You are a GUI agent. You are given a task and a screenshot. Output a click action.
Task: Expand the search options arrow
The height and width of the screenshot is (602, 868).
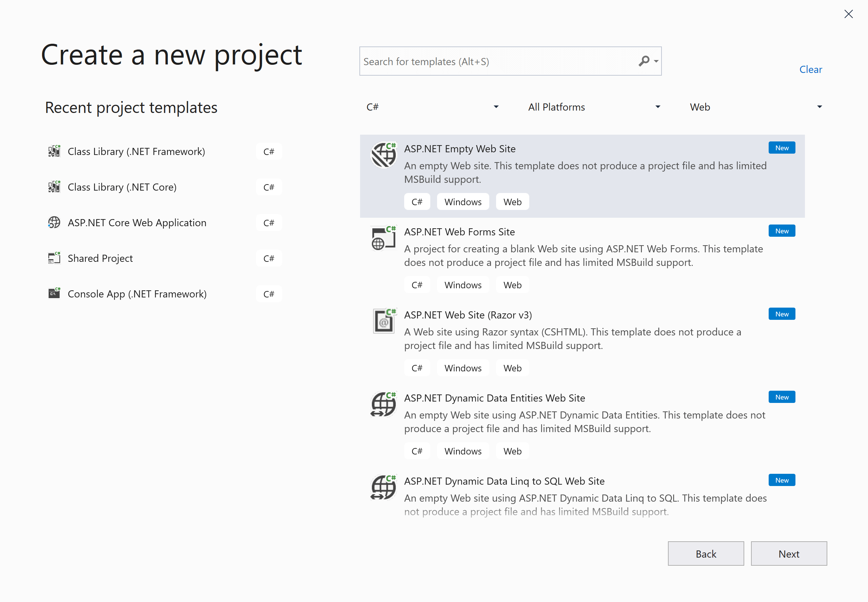tap(656, 61)
